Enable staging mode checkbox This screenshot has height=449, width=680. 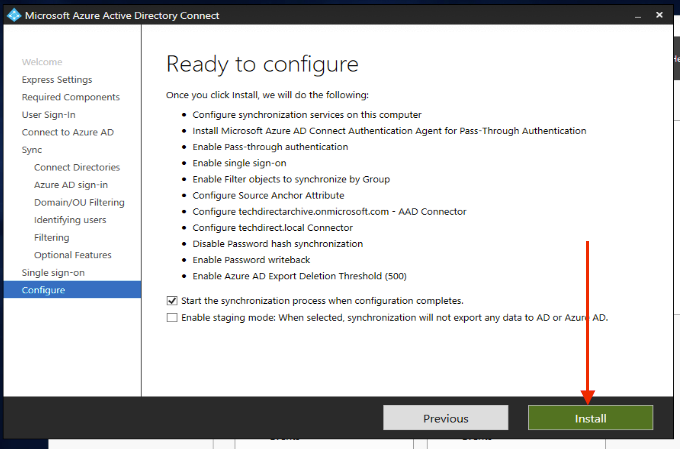point(172,318)
